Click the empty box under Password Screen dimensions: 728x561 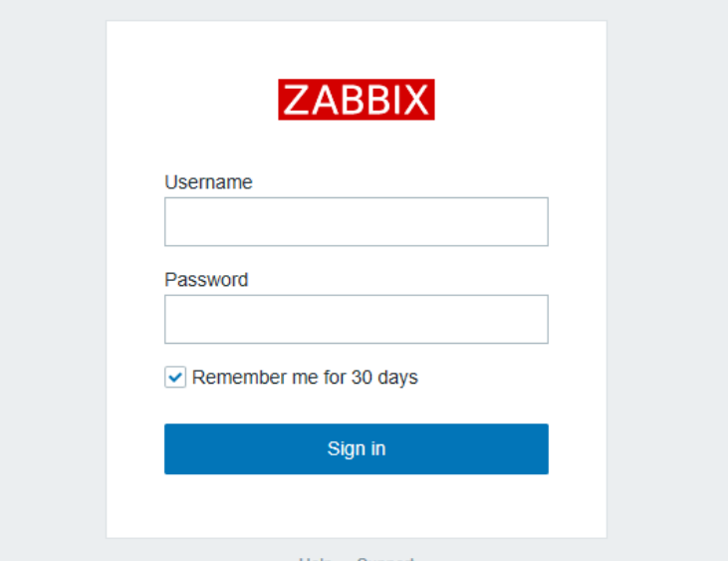(357, 319)
